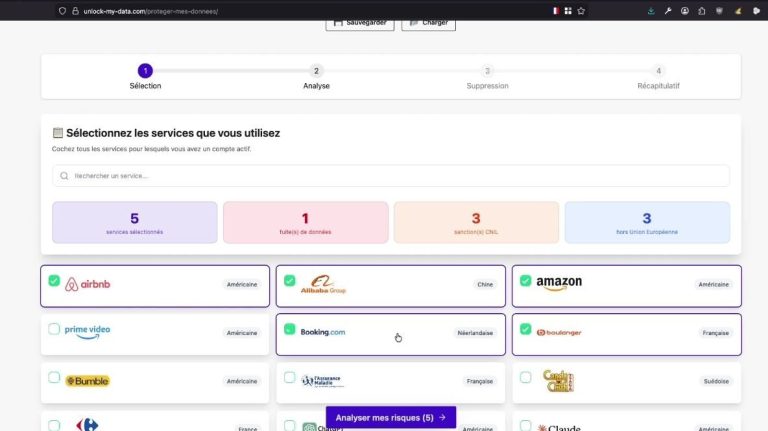Click the Alibaba Group logo
Viewport: 768px width, 431px height.
[x=322, y=284]
